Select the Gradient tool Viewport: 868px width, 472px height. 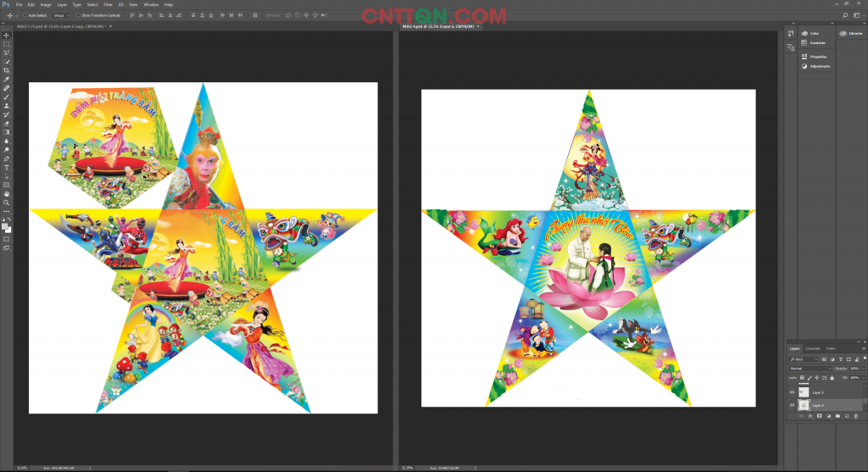click(x=7, y=132)
